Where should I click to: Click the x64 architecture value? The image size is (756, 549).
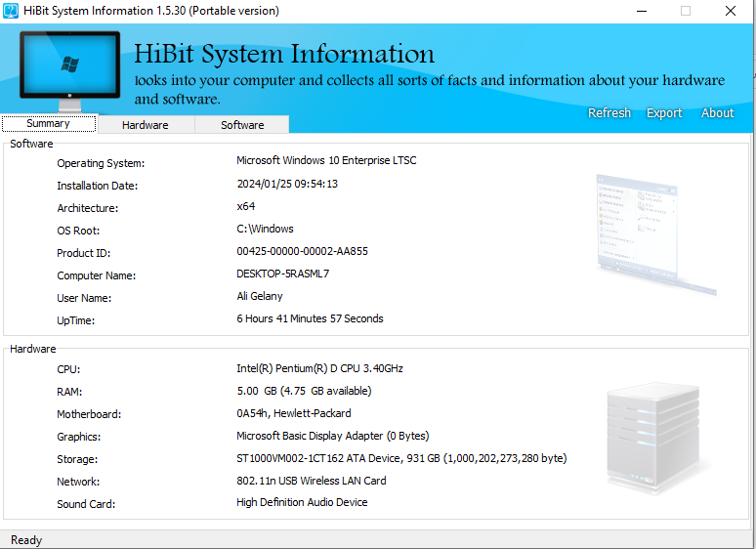(246, 206)
